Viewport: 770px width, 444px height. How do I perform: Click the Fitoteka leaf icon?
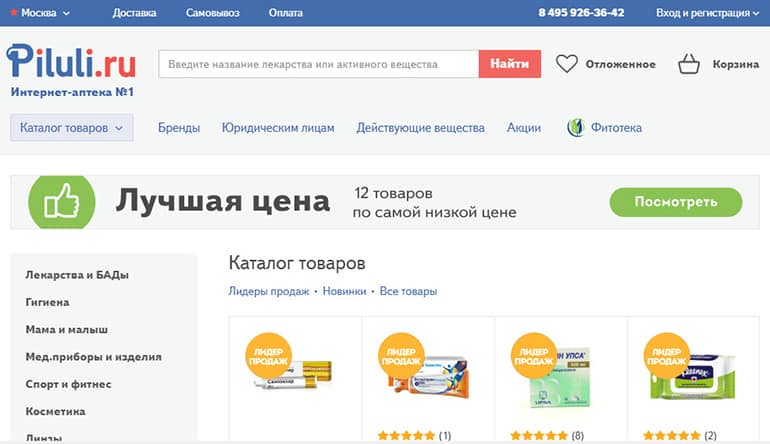[x=576, y=128]
